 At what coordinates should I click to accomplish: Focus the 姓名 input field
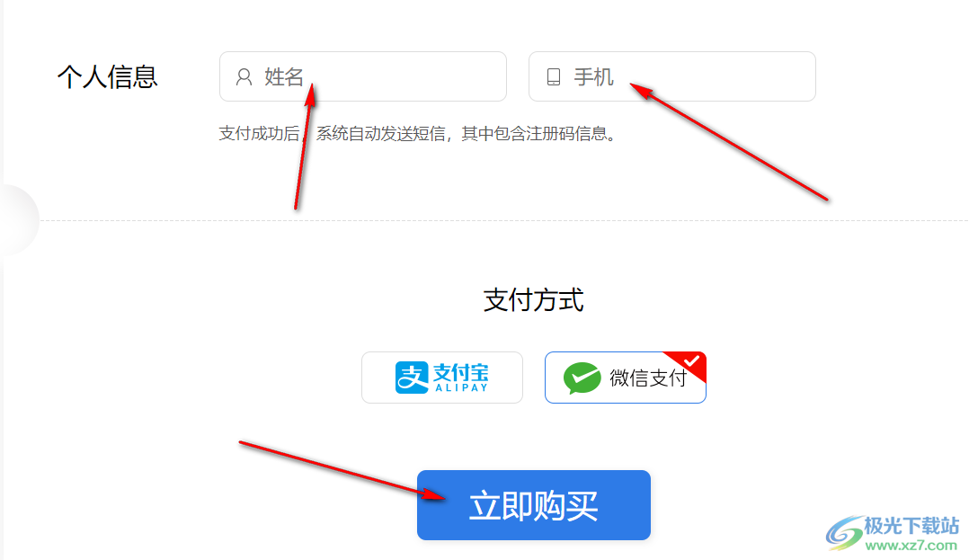[363, 76]
